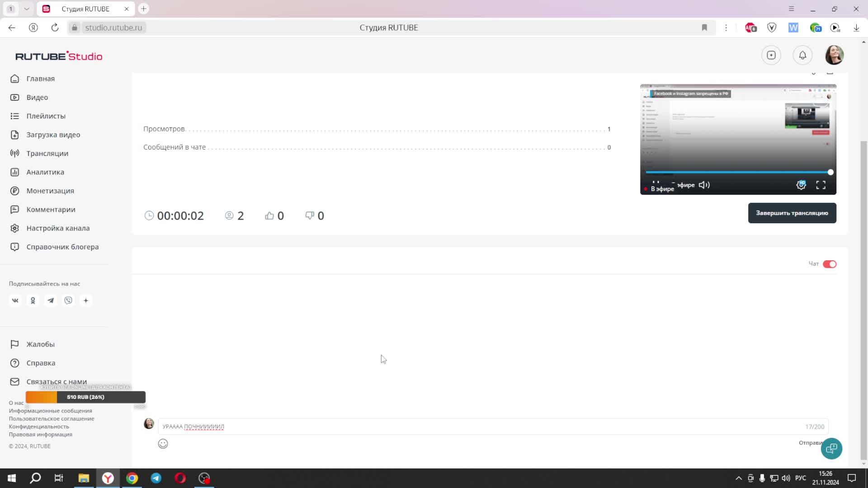Disable the Чат toggle
Viewport: 868px width, 488px height.
830,264
